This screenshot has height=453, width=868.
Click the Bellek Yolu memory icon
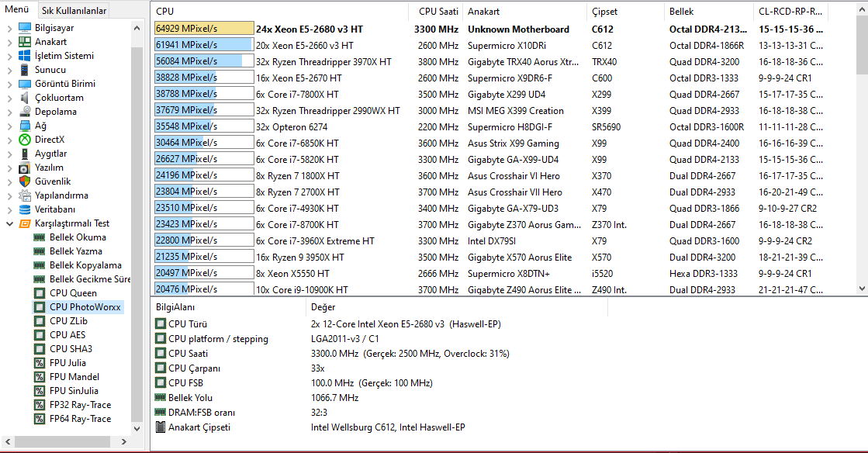pos(161,398)
